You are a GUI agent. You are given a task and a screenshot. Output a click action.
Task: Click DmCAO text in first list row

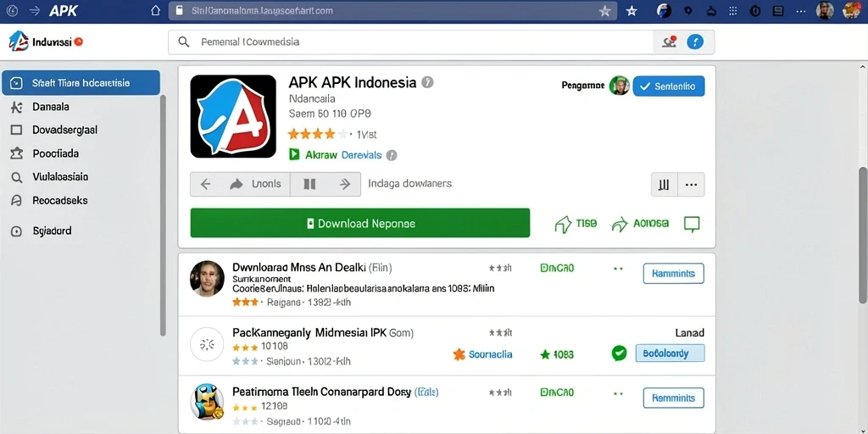coord(557,268)
